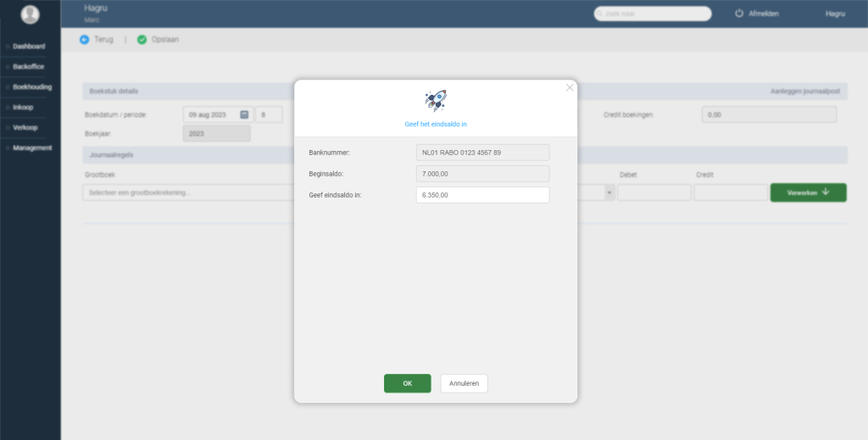
Task: Click the green Opslaan checkmark icon
Action: tap(142, 39)
